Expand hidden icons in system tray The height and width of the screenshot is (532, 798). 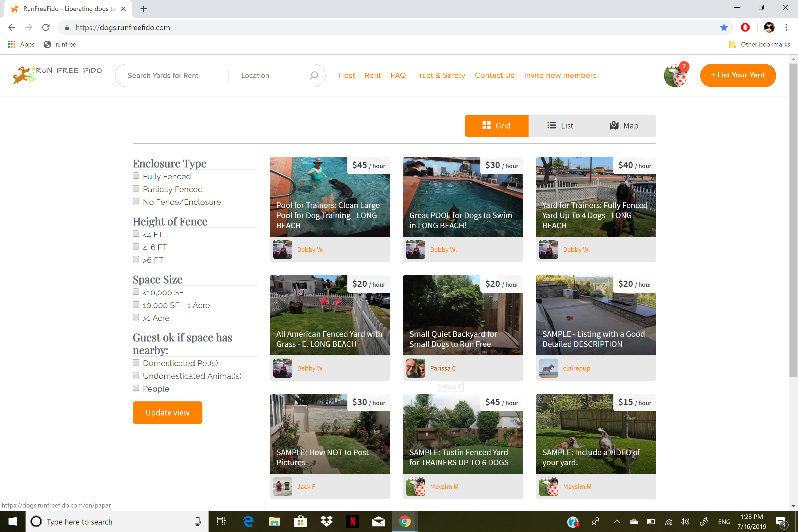pos(617,521)
